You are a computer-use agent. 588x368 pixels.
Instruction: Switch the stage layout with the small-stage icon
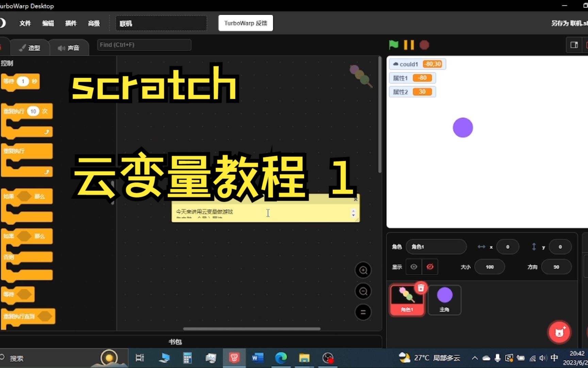click(x=574, y=45)
